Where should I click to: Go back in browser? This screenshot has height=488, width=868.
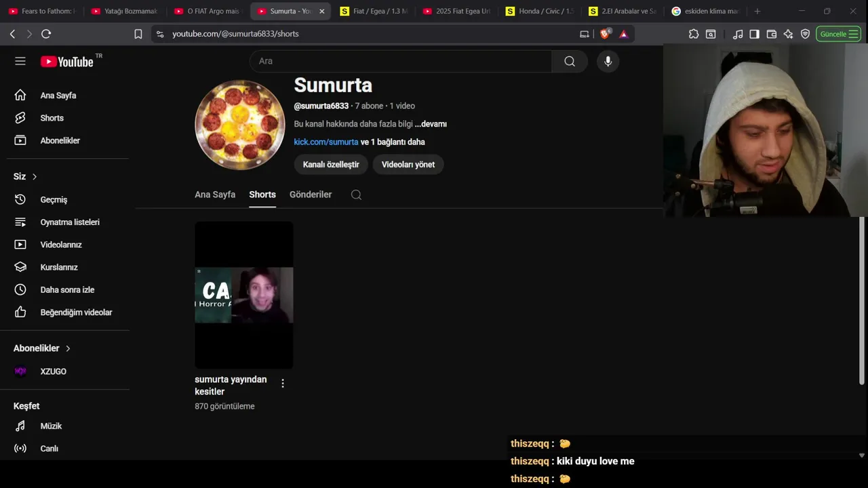pyautogui.click(x=12, y=34)
